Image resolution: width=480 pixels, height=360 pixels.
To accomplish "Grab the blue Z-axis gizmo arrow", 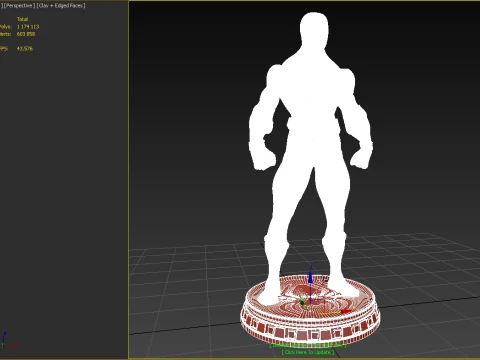I will coord(311,276).
